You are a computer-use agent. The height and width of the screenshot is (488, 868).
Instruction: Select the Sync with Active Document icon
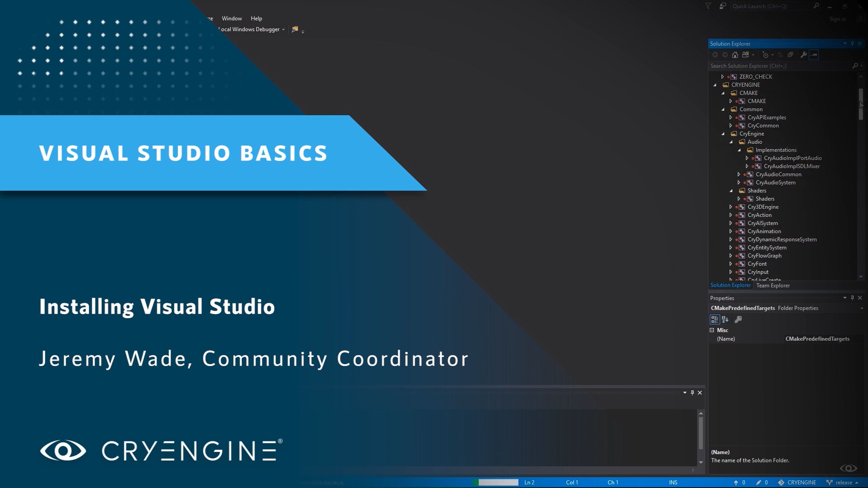780,55
